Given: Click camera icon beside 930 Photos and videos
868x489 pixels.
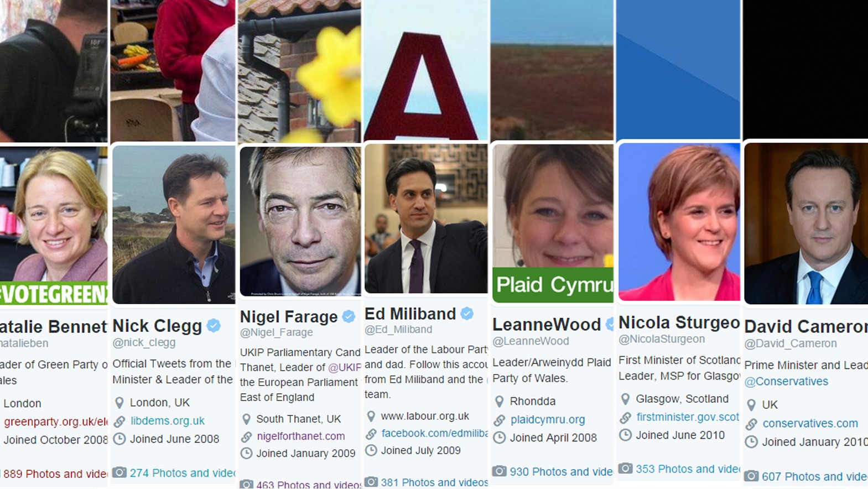Looking at the screenshot, I should pos(500,471).
